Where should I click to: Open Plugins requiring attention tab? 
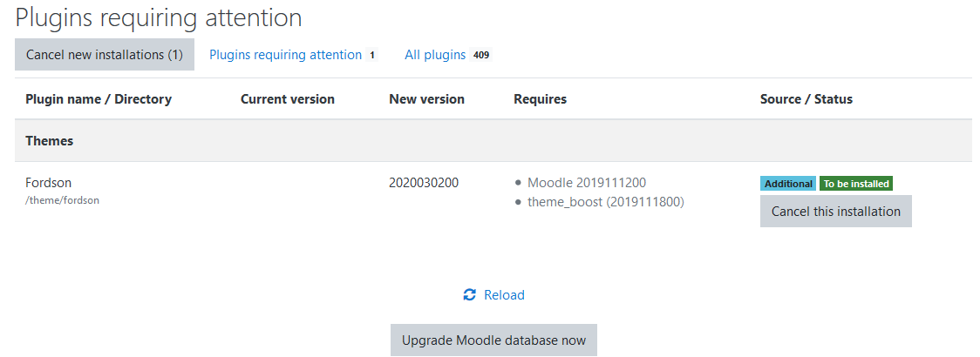pyautogui.click(x=292, y=55)
